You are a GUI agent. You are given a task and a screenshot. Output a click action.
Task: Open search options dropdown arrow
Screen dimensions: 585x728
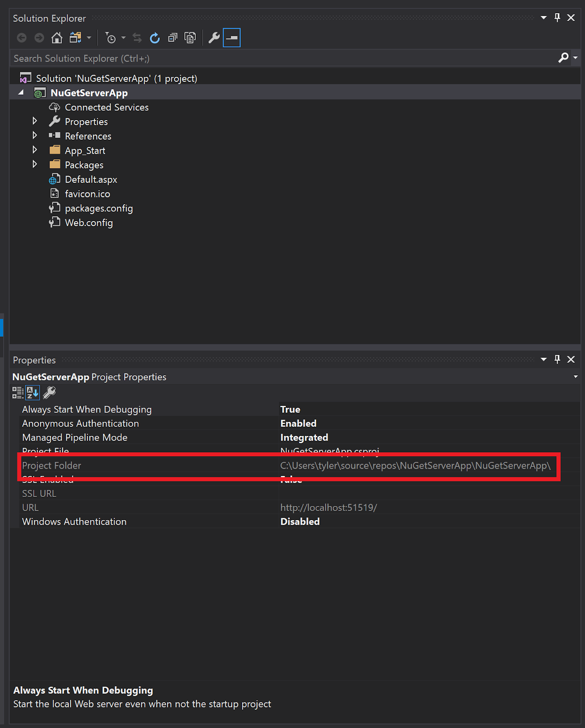(x=575, y=58)
